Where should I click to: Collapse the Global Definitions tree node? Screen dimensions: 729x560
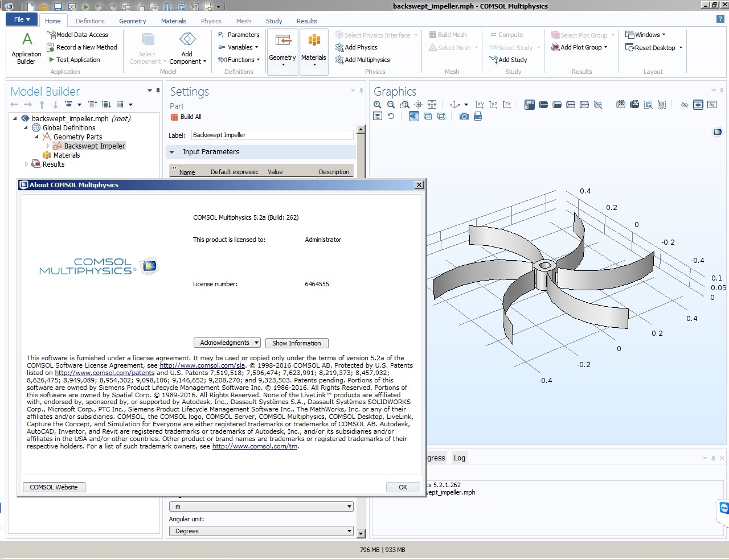click(26, 128)
